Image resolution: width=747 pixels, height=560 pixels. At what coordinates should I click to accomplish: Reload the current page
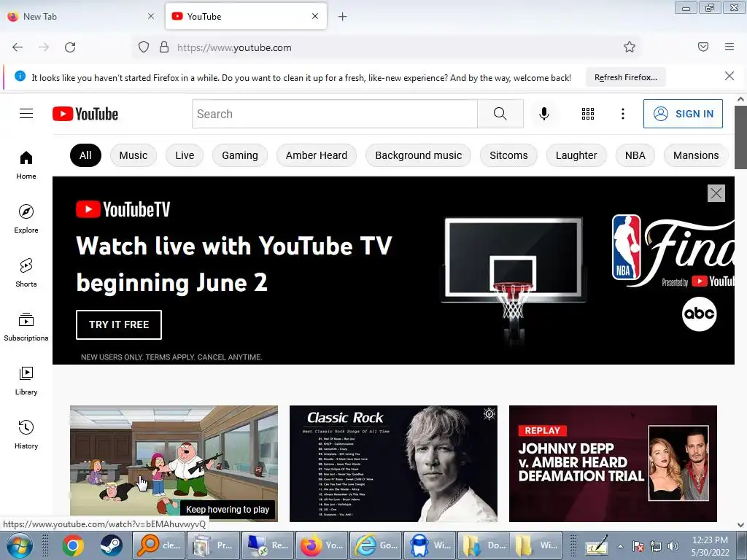point(70,47)
